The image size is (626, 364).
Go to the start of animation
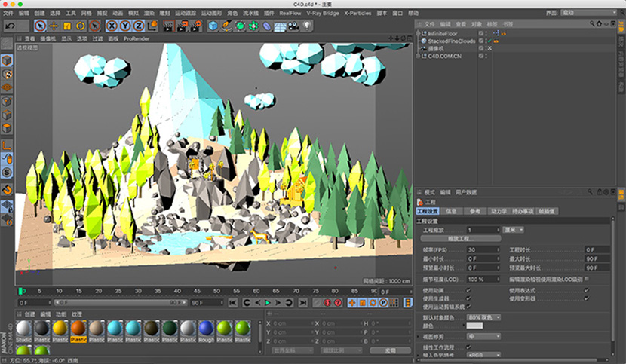point(233,303)
